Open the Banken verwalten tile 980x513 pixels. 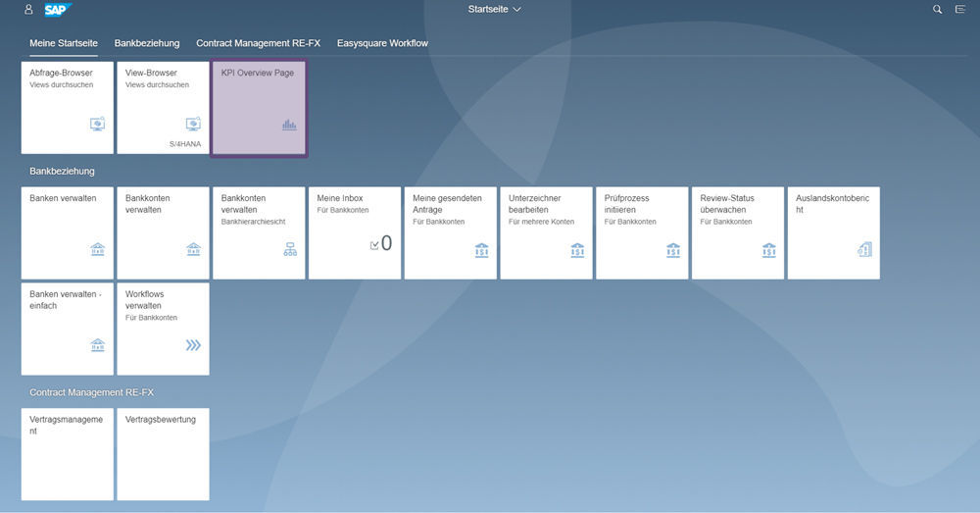pyautogui.click(x=68, y=232)
